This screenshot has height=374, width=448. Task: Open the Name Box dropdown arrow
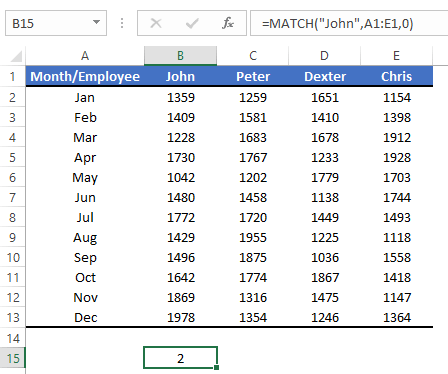click(x=96, y=22)
